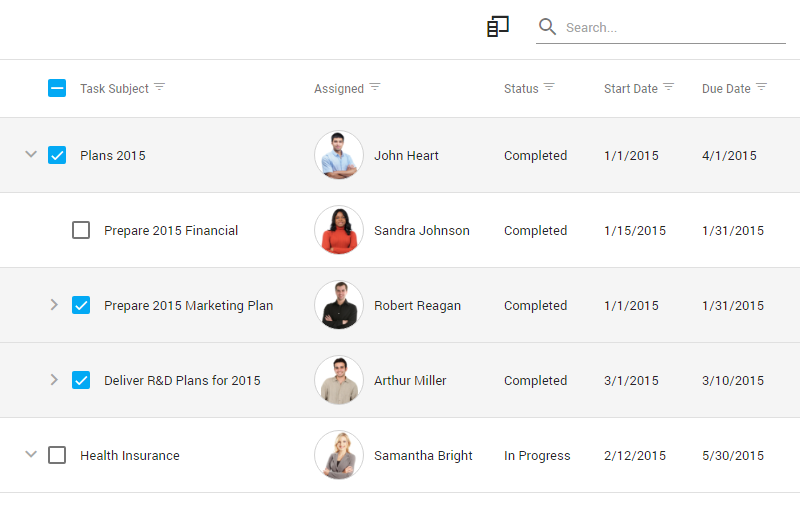The height and width of the screenshot is (508, 800).
Task: Toggle the select-all header checkbox
Action: pyautogui.click(x=57, y=88)
